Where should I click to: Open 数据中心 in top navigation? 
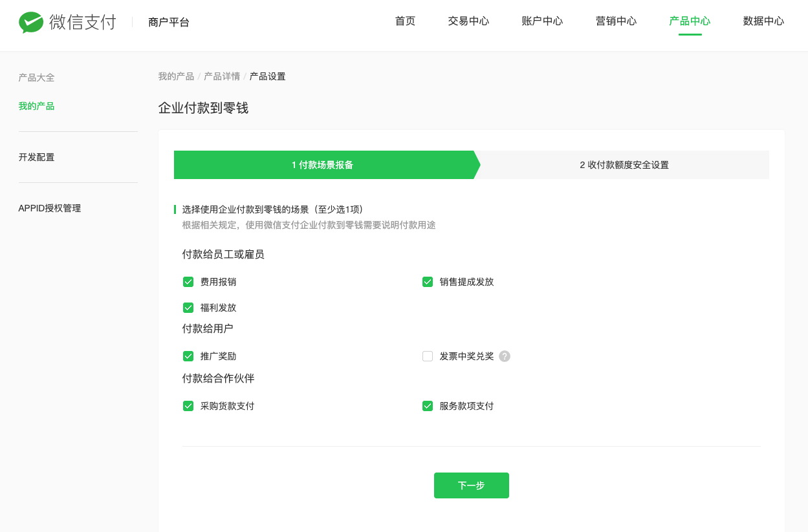tap(763, 21)
